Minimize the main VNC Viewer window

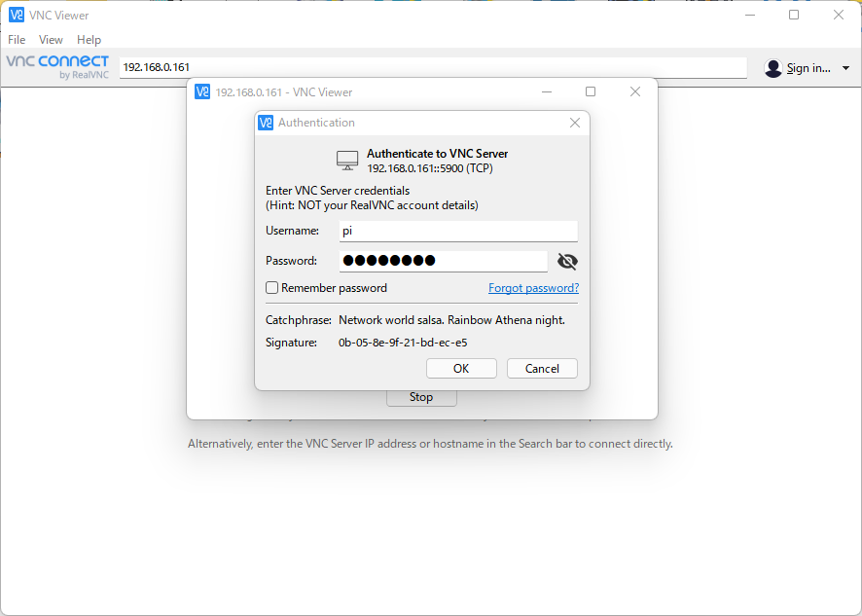[x=750, y=15]
